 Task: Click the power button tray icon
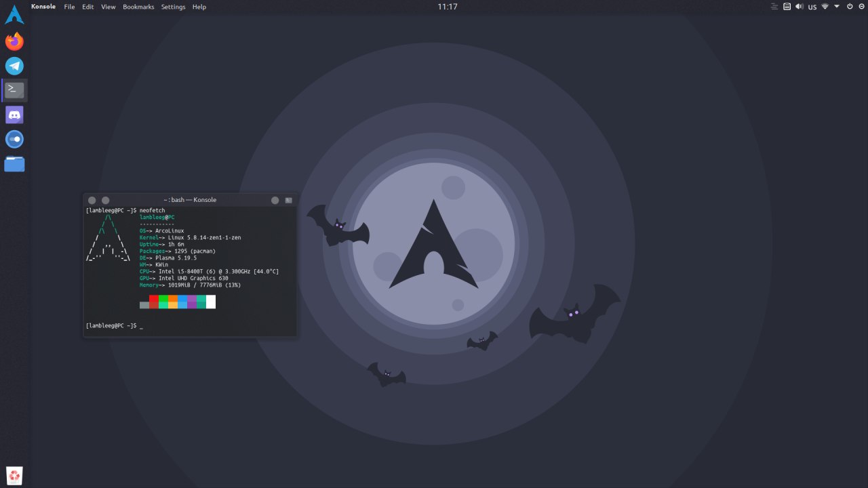click(850, 6)
